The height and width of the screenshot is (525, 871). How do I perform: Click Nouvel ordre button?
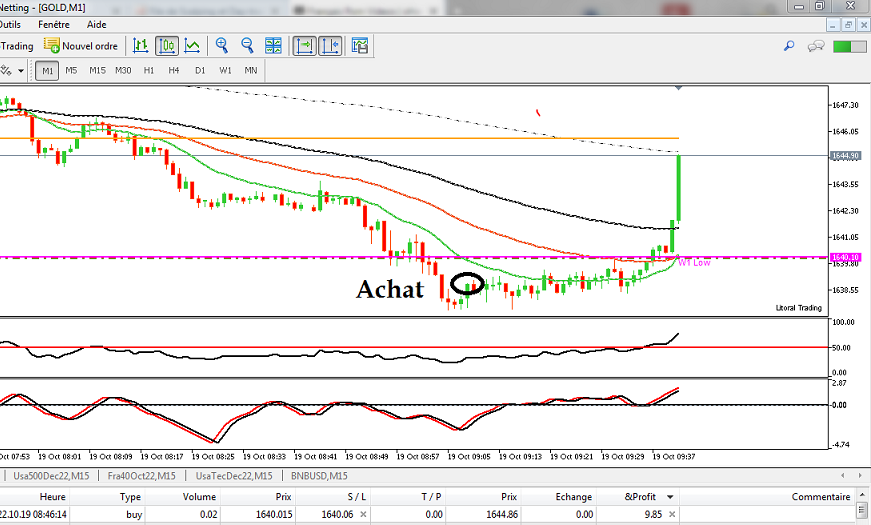(x=81, y=46)
